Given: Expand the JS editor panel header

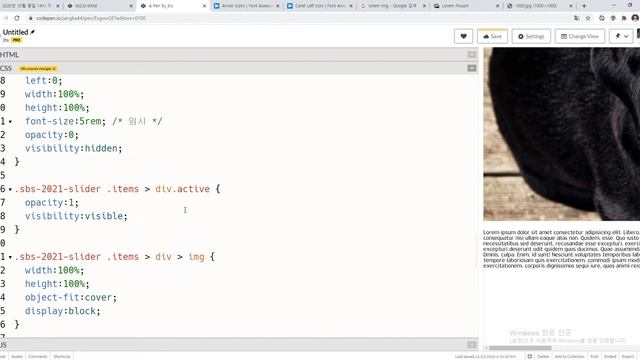Looking at the screenshot, I should point(239,345).
